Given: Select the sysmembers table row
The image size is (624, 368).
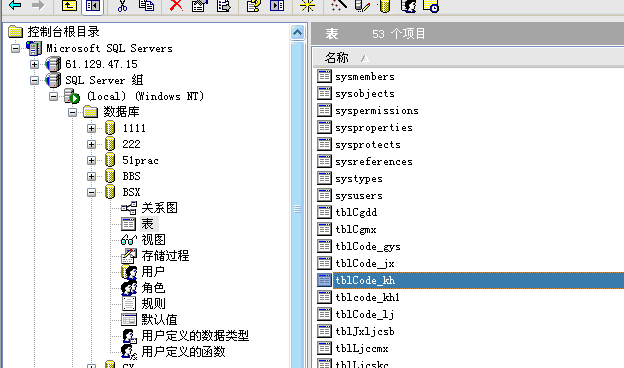Looking at the screenshot, I should pos(365,76).
